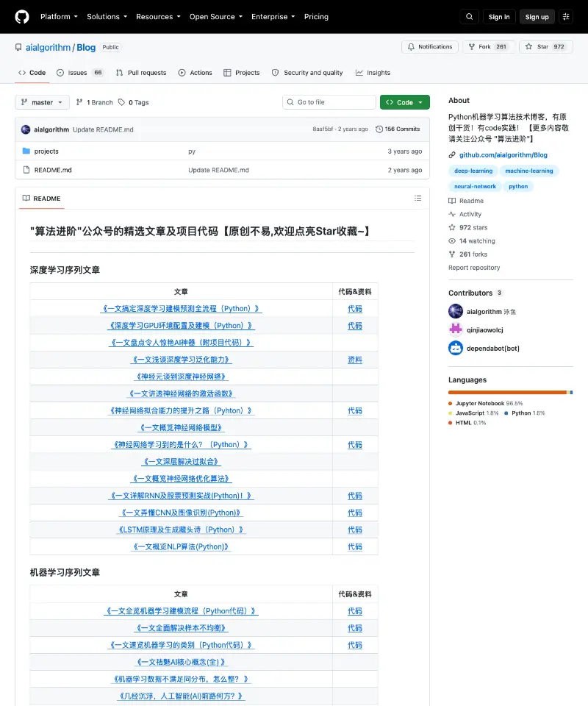Click the dependabot[bot] contributor avatar
The width and height of the screenshot is (588, 706).
[x=456, y=348]
